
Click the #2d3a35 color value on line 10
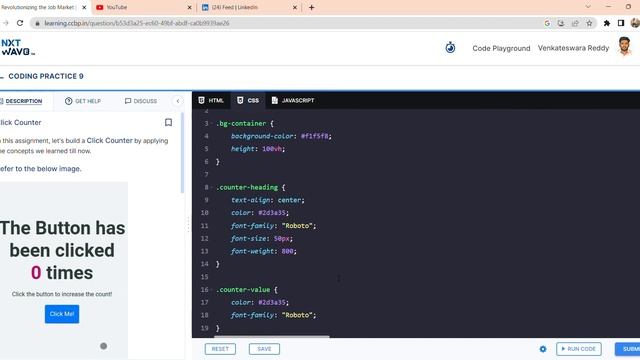272,213
